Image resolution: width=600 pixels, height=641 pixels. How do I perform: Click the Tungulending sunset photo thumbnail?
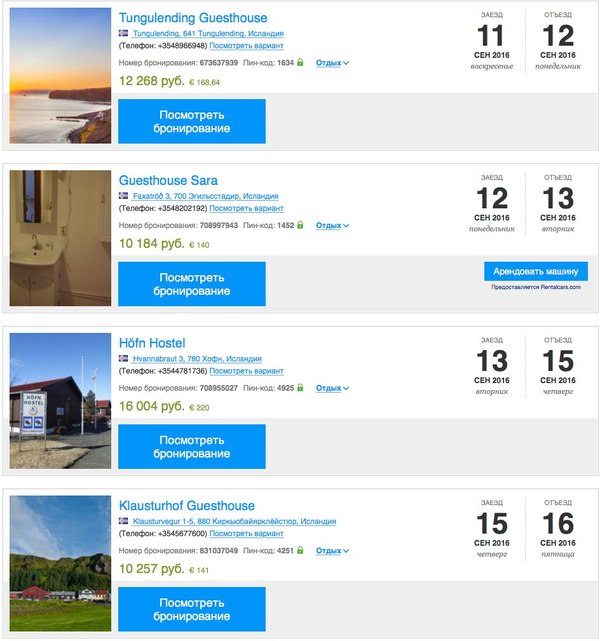point(60,76)
